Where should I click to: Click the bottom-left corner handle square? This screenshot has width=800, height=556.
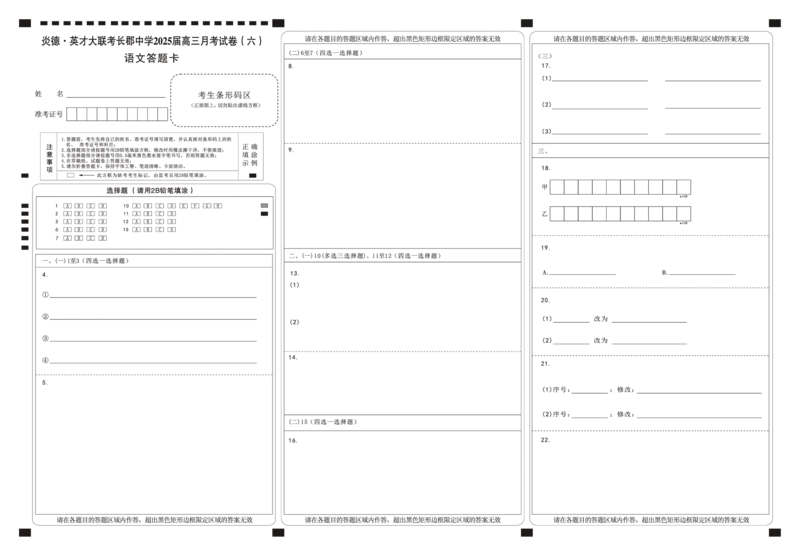pos(22,536)
